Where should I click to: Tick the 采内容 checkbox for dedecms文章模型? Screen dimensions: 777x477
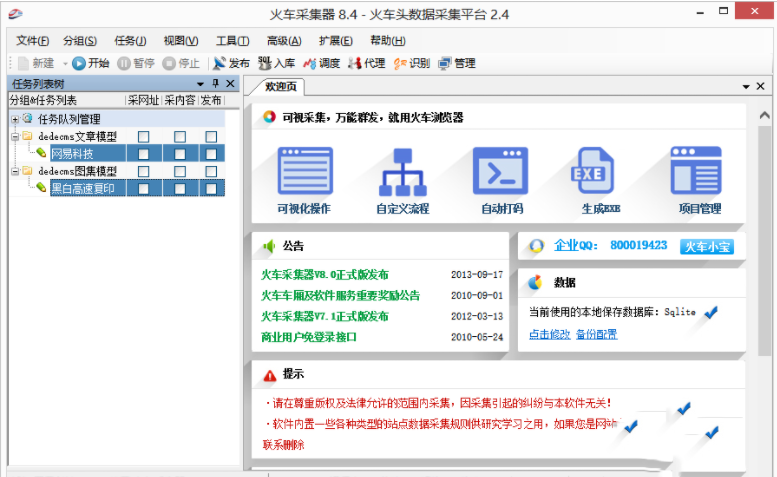[180, 137]
